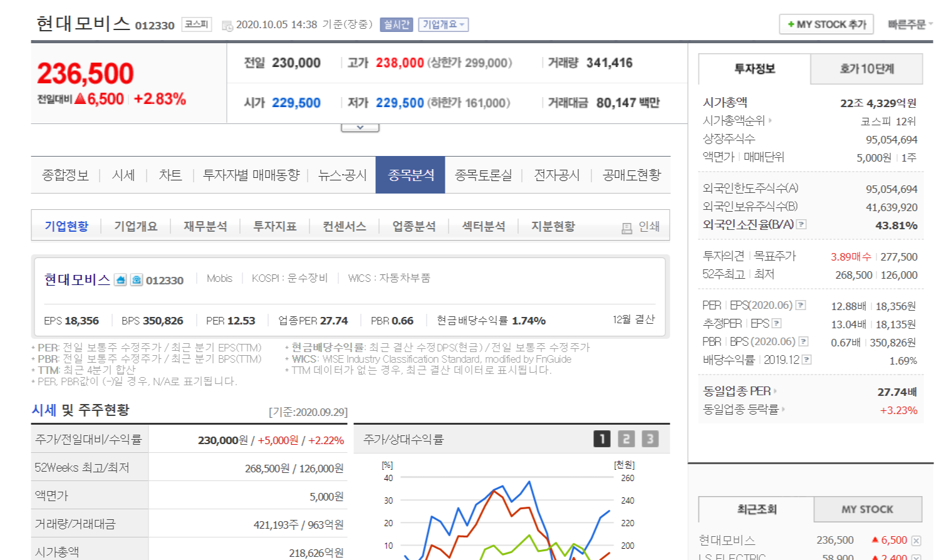Open the 지분현황 sub-tab

553,226
